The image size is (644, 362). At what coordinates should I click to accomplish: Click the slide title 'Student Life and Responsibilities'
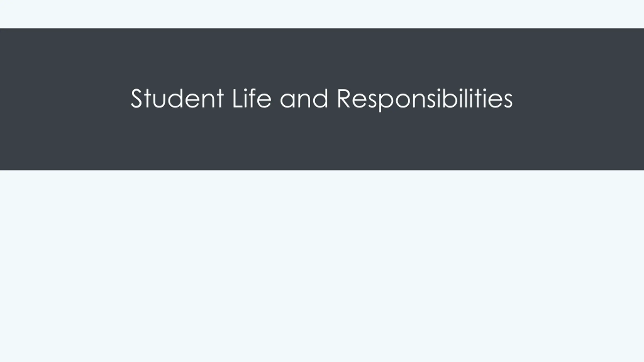click(321, 99)
